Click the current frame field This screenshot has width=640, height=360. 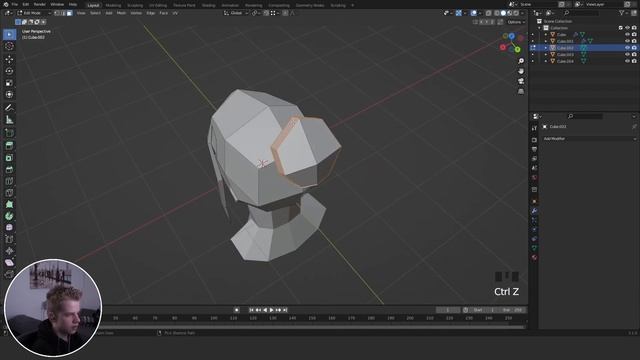[448, 310]
